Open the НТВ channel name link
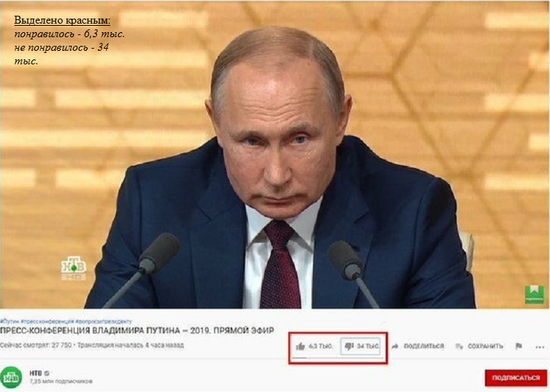 [35, 373]
